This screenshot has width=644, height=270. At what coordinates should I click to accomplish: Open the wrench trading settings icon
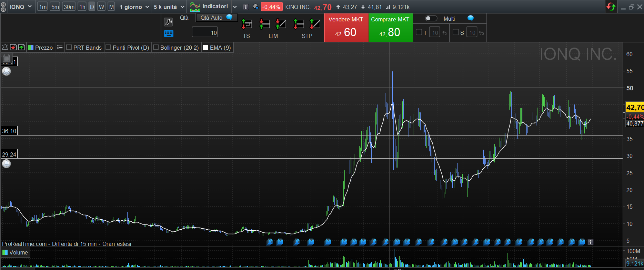coord(168,22)
